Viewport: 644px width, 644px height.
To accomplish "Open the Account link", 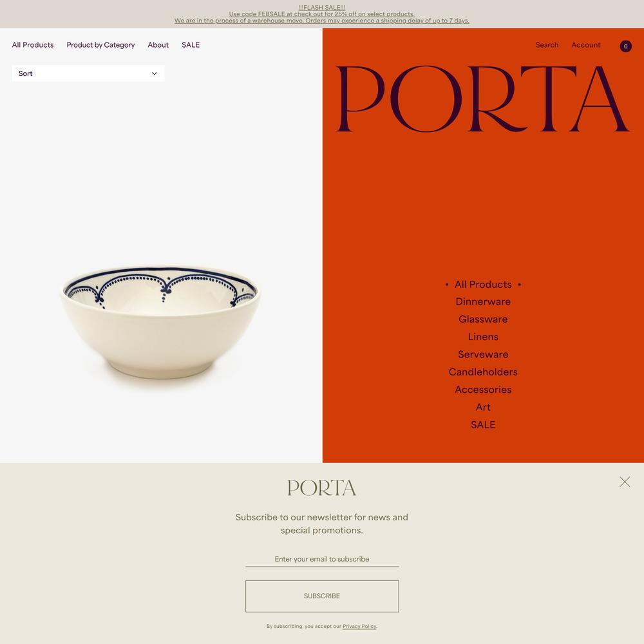I will (585, 45).
